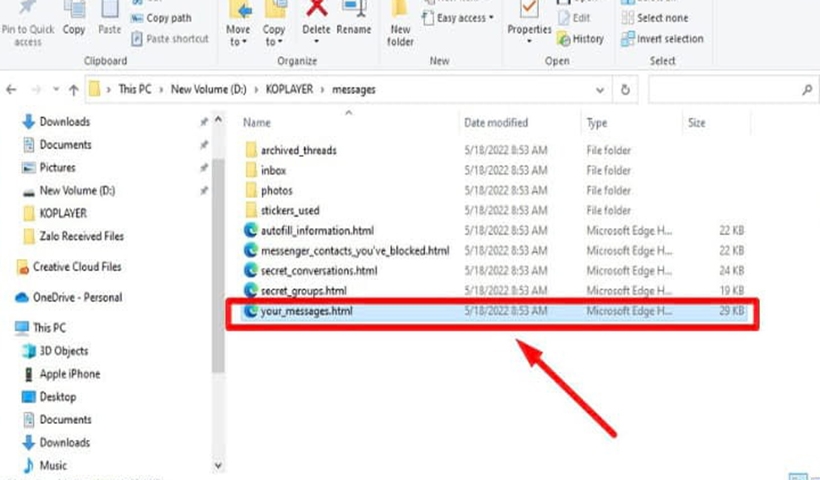Click New Volume (D:) breadcrumb
Screen dimensions: 820x480
(x=209, y=89)
